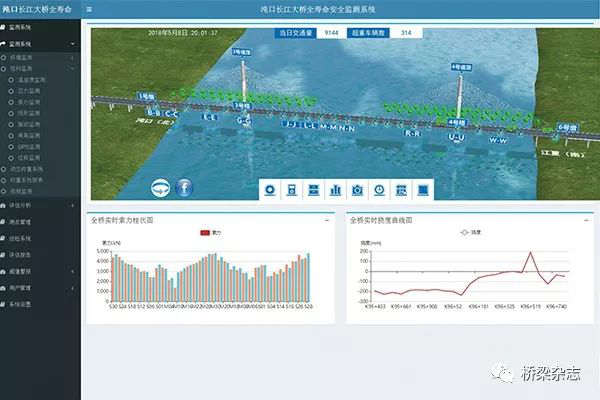Viewport: 600px width, 400px height.
Task: Click the last square icon in toolbar
Action: (x=423, y=190)
